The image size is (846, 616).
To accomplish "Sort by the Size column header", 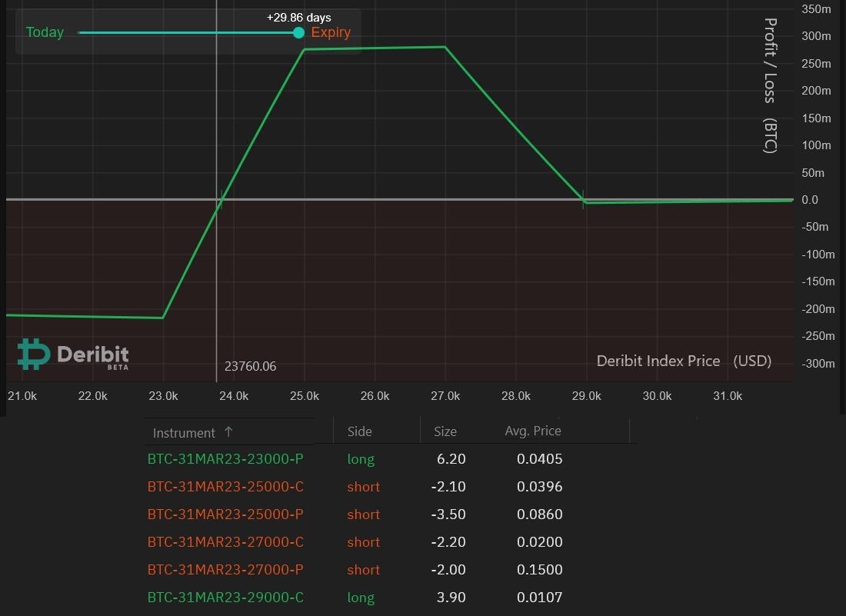I will (x=445, y=431).
